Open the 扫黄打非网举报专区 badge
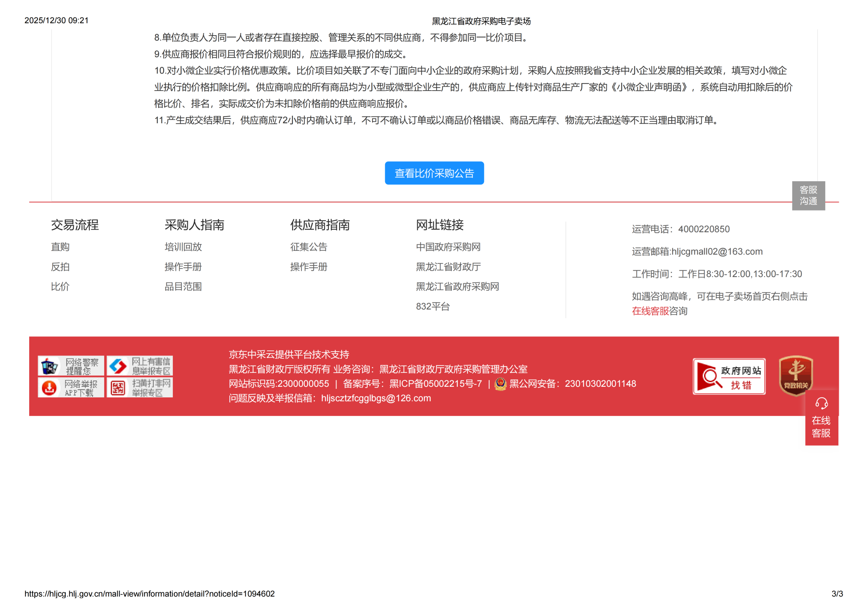 click(139, 388)
